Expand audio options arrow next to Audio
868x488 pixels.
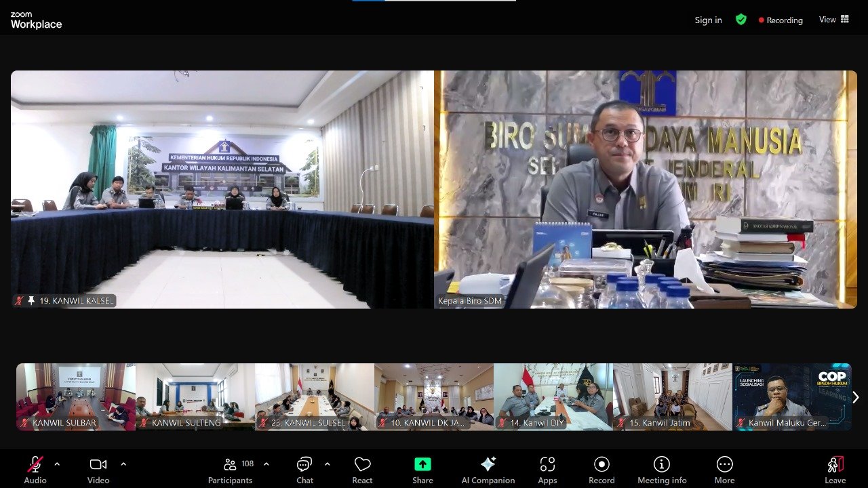click(x=57, y=464)
